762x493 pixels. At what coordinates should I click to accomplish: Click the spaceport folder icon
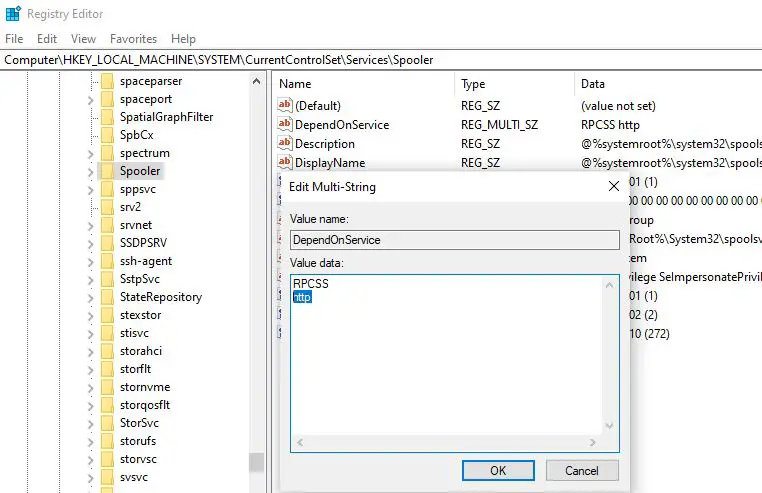[107, 99]
